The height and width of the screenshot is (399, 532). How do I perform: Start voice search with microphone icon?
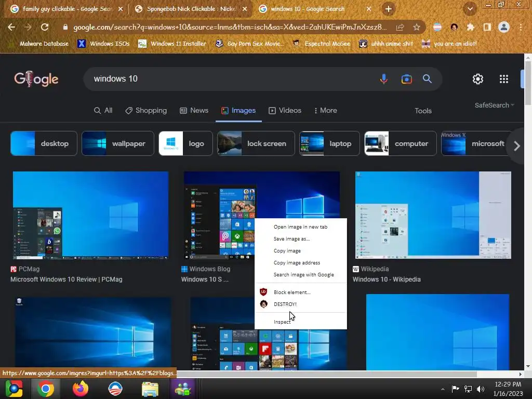384,79
